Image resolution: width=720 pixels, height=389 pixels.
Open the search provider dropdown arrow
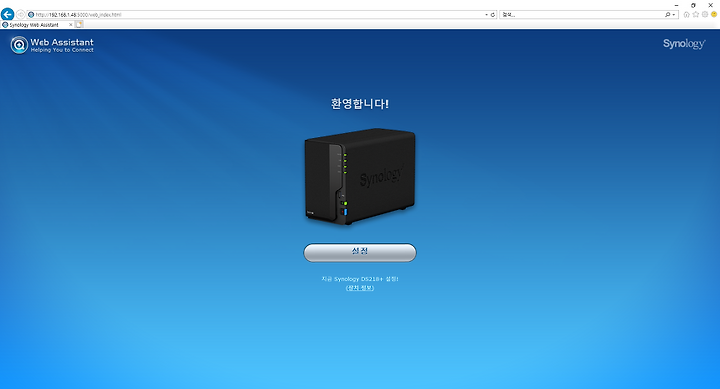pyautogui.click(x=674, y=15)
